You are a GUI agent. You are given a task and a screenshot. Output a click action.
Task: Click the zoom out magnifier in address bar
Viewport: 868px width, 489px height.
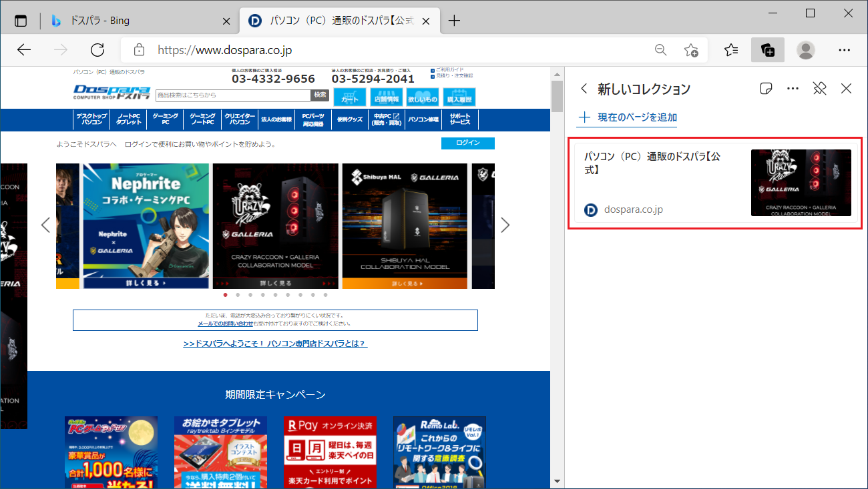pos(660,50)
